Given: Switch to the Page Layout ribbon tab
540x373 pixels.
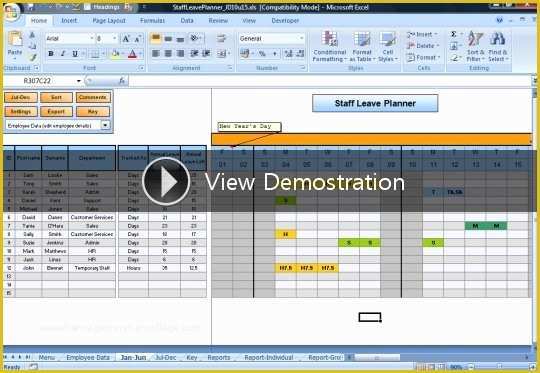Looking at the screenshot, I should click(109, 21).
